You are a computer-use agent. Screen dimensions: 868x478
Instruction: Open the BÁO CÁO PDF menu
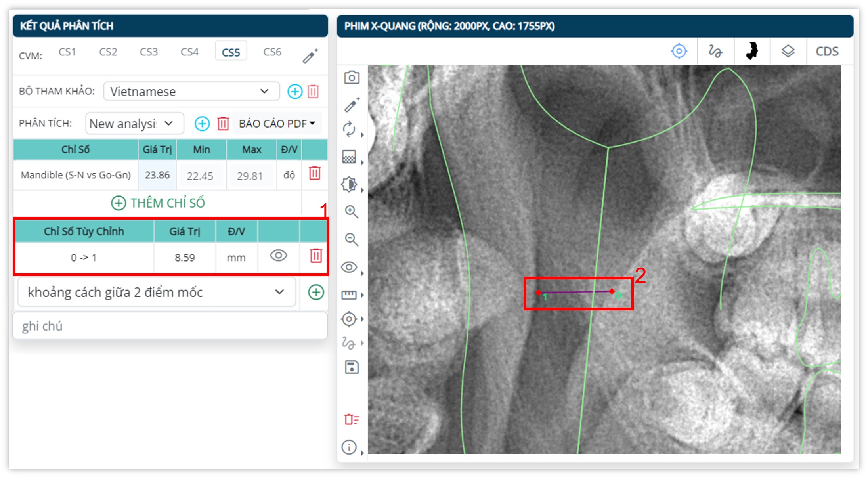(277, 124)
